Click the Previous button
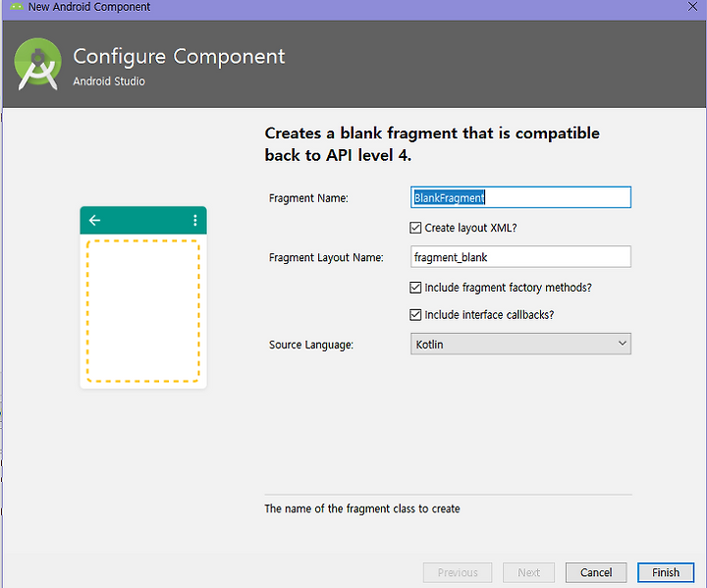The image size is (707, 588). pyautogui.click(x=458, y=572)
